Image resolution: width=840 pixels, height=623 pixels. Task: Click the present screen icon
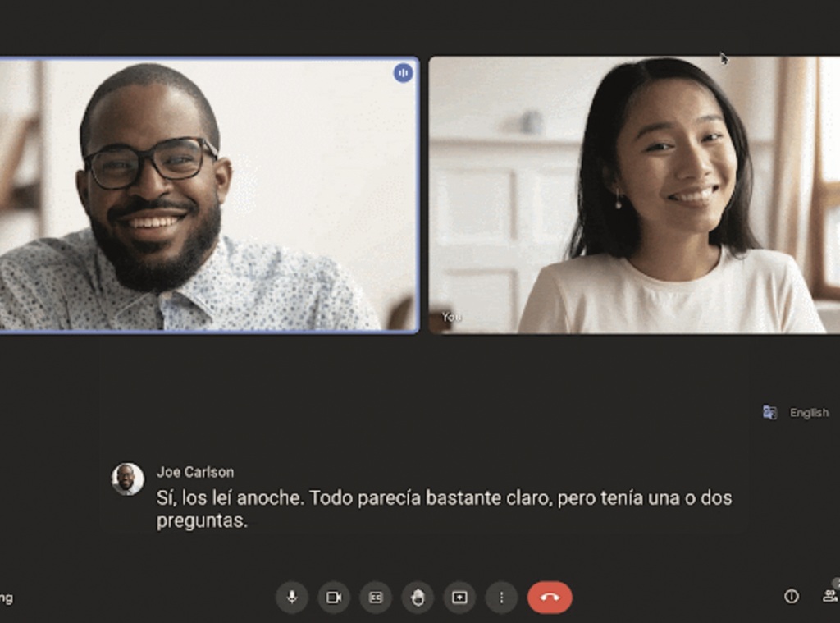coord(459,598)
